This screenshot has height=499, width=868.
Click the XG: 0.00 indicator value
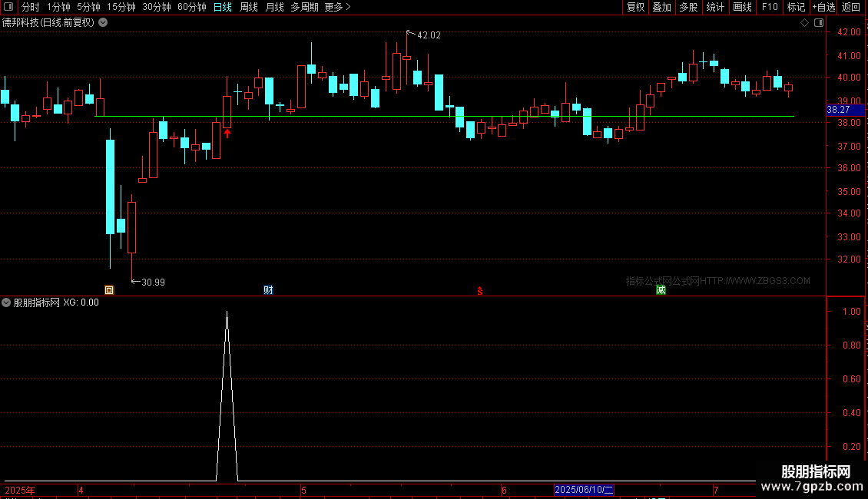(x=81, y=302)
